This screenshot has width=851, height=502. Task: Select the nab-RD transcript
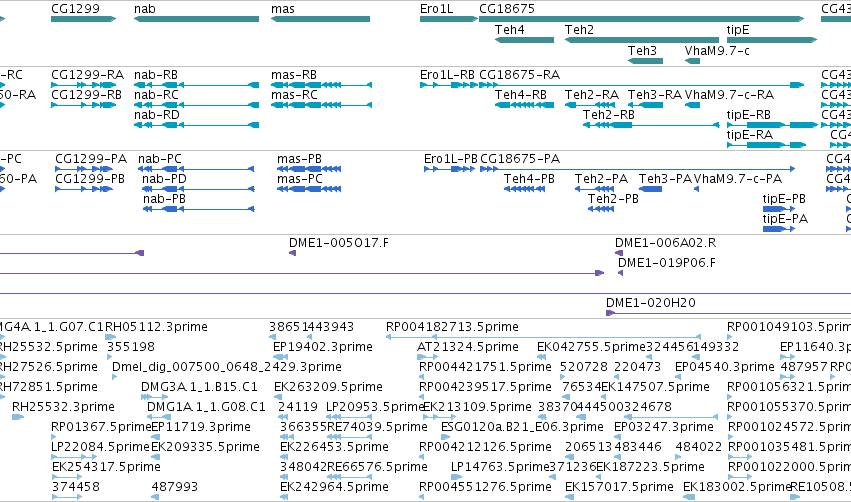pos(196,125)
